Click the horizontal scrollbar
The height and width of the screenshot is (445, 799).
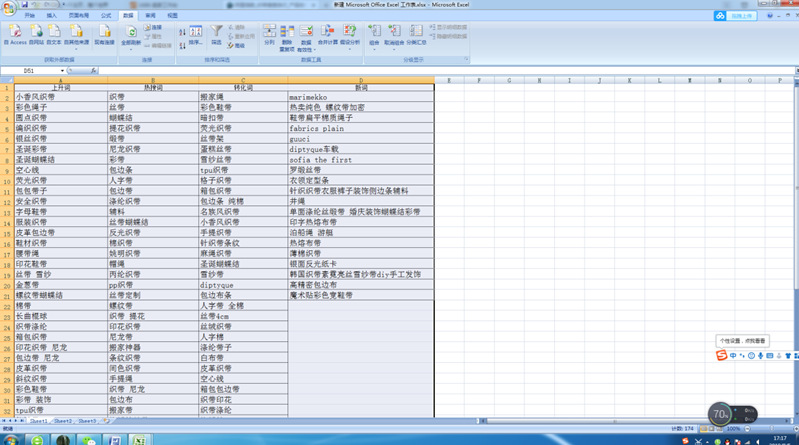[634, 421]
